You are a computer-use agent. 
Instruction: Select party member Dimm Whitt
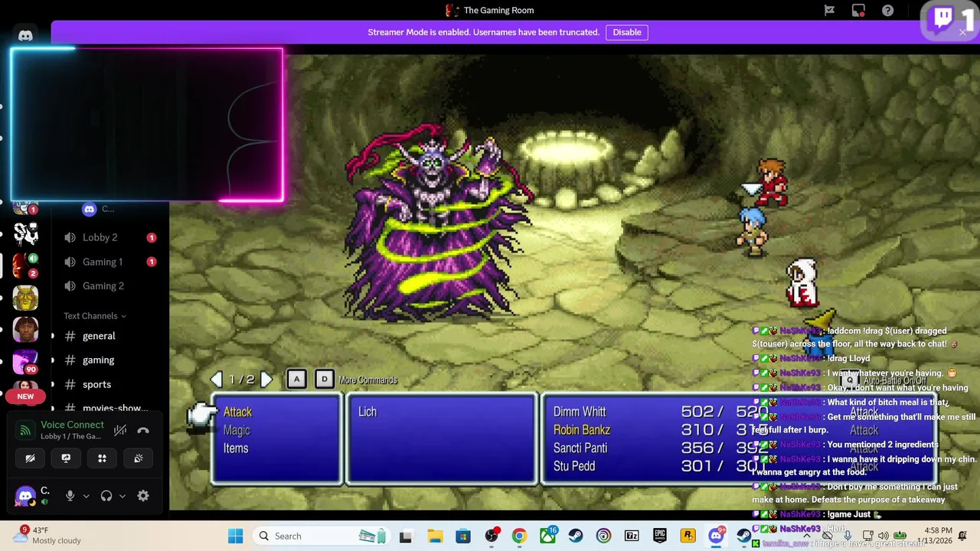click(580, 412)
